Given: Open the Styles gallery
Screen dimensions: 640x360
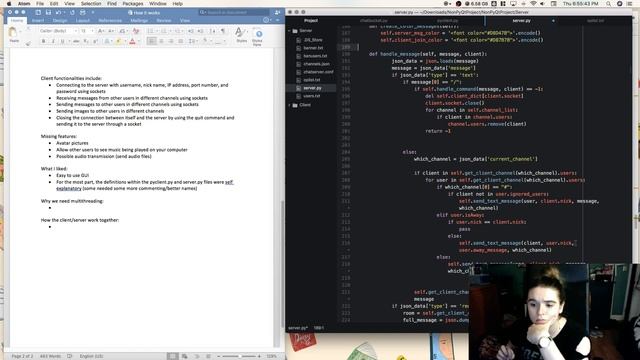Looking at the screenshot, I should pyautogui.click(x=241, y=35).
